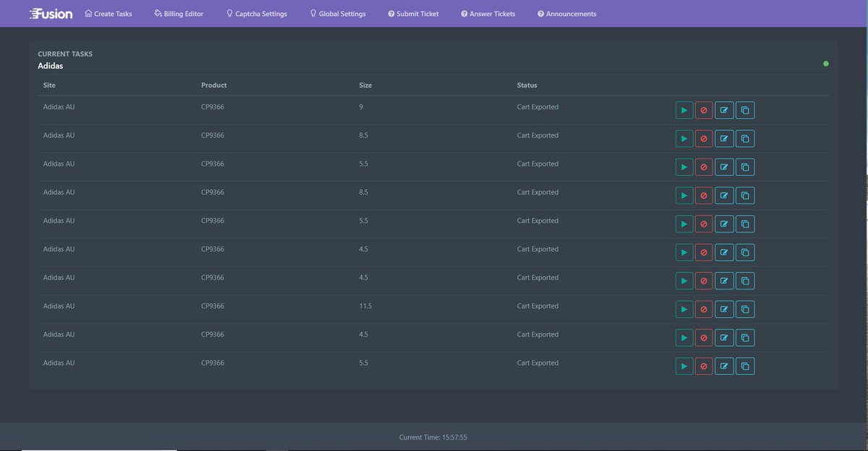Duplicate the last task in the list

(x=745, y=366)
